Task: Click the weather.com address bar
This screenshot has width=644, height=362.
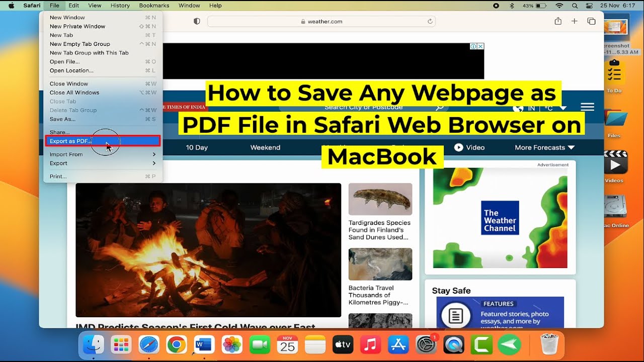Action: pos(321,22)
